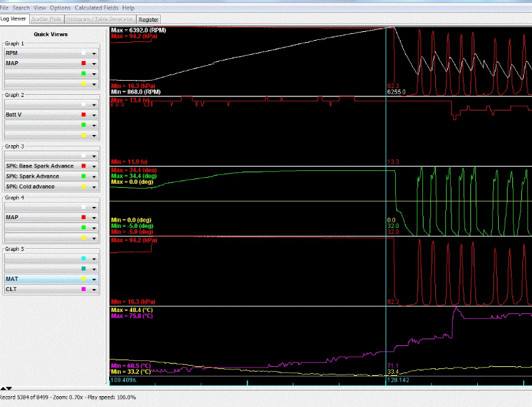Screen dimensions: 532x407
Task: Open the CLT field dropdown arrow
Action: [x=94, y=290]
